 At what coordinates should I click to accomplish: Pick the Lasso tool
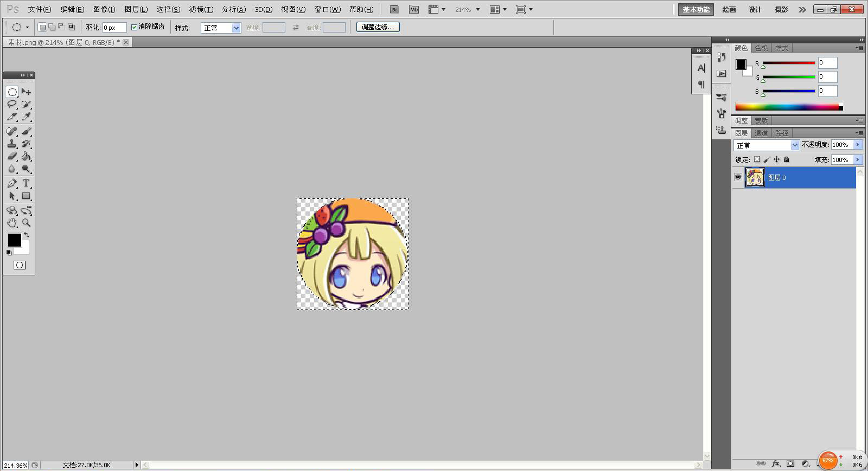coord(12,104)
